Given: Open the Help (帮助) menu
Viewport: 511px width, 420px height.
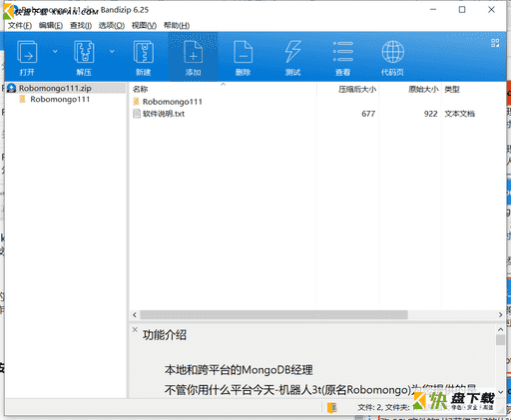Looking at the screenshot, I should (x=177, y=26).
